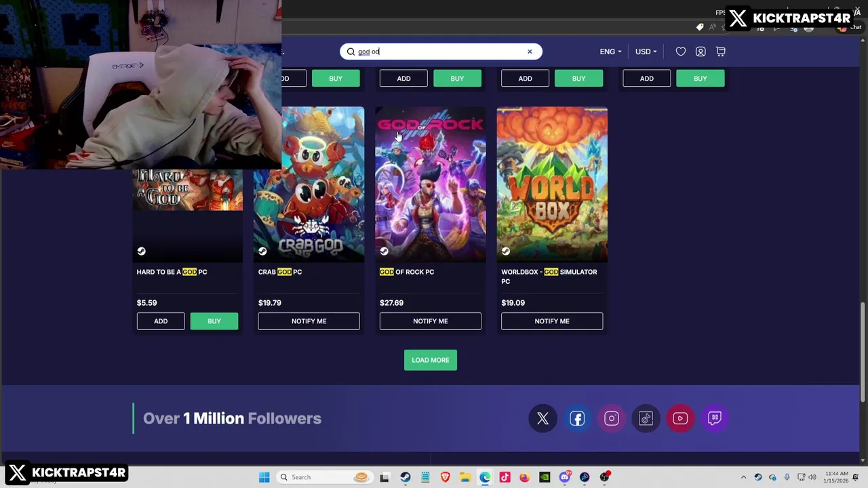Viewport: 868px width, 488px height.
Task: Open Steam from the taskbar
Action: coord(405,477)
